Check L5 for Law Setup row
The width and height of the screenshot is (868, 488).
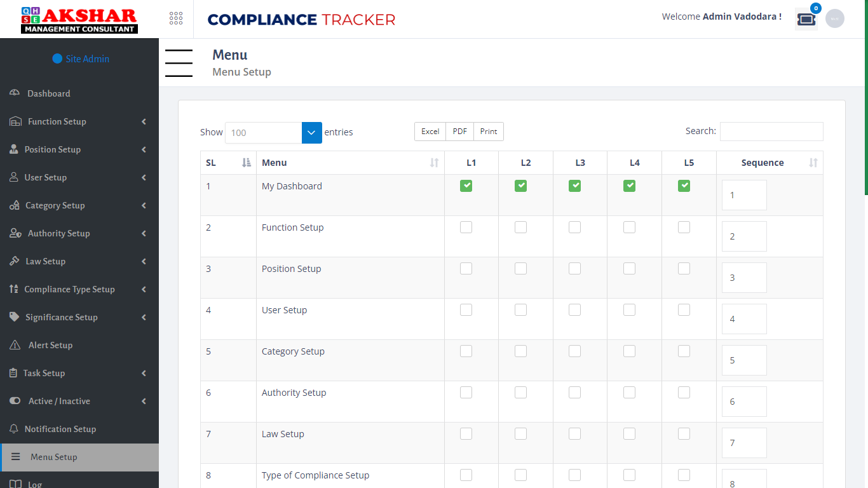pyautogui.click(x=684, y=433)
